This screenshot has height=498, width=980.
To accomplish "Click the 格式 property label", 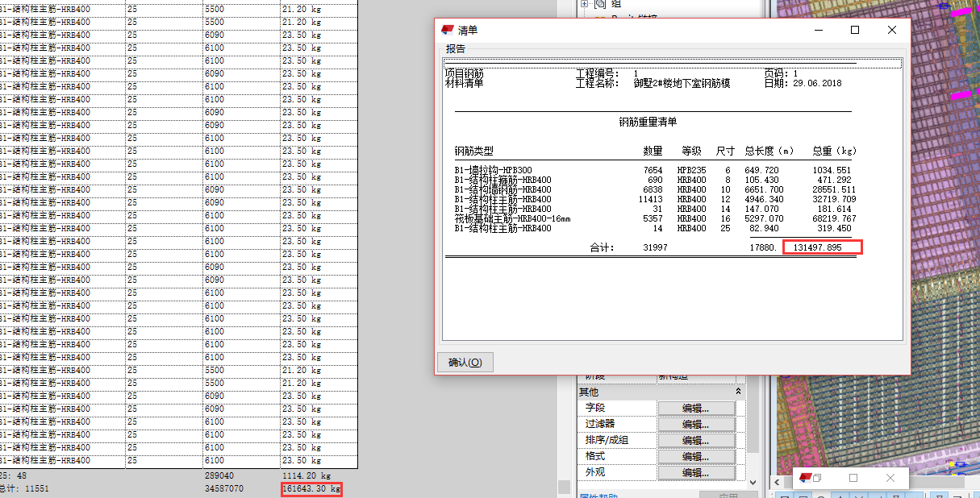I will [594, 457].
